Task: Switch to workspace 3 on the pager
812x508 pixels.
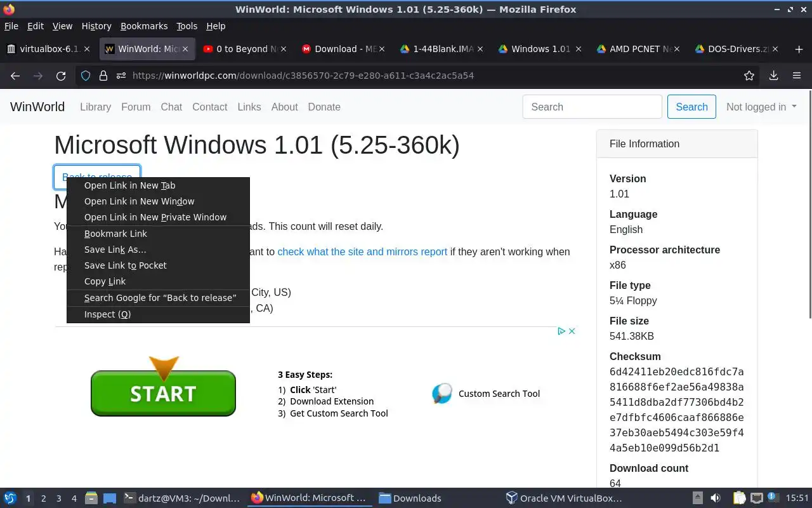Action: pyautogui.click(x=59, y=498)
